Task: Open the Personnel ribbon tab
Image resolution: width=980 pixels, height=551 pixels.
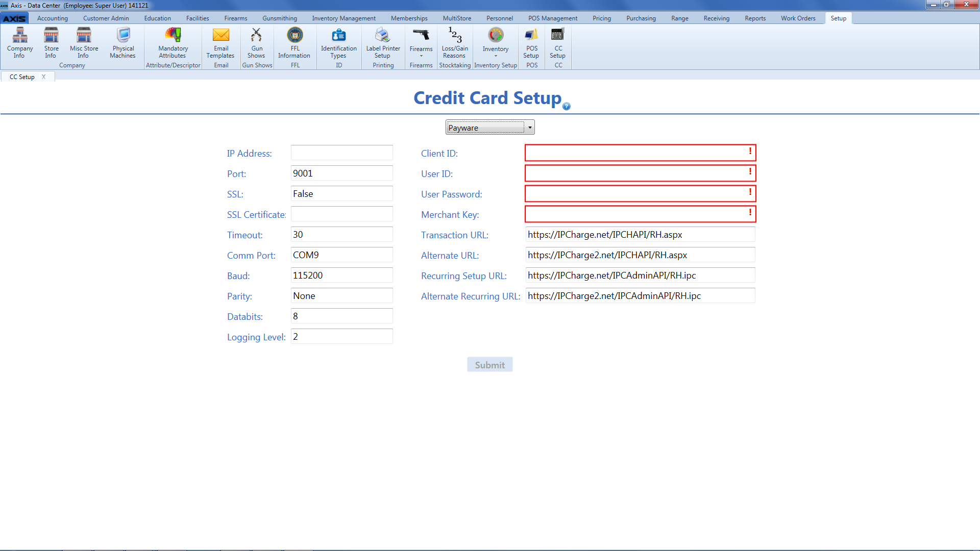Action: click(x=500, y=18)
